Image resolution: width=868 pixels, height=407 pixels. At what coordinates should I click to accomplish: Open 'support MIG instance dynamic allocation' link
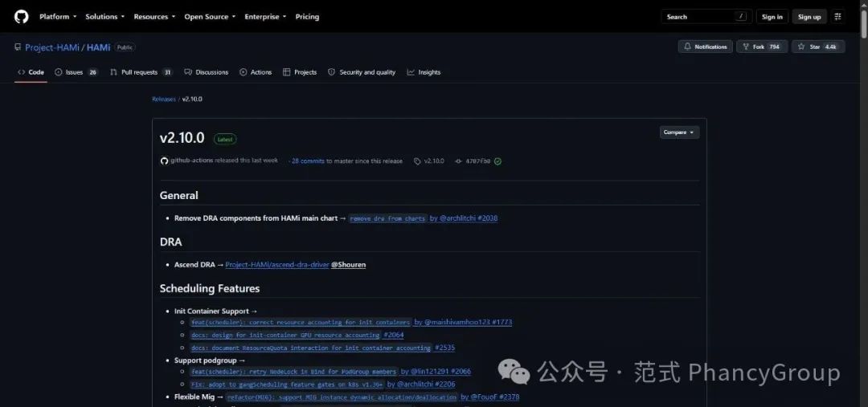(x=342, y=397)
